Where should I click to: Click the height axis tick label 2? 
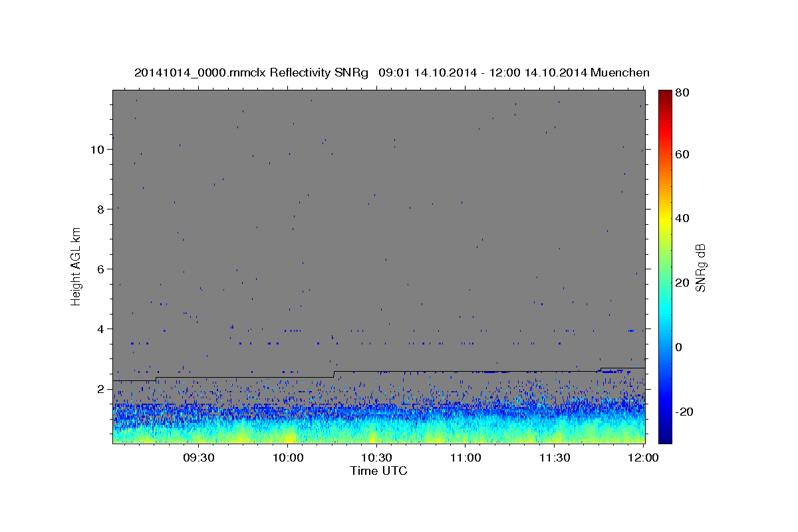tap(100, 389)
